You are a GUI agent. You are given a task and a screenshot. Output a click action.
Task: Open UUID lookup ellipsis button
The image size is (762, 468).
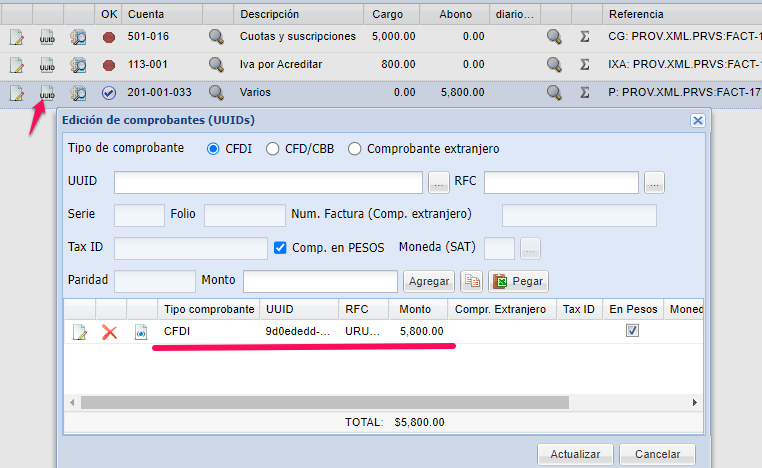[438, 183]
